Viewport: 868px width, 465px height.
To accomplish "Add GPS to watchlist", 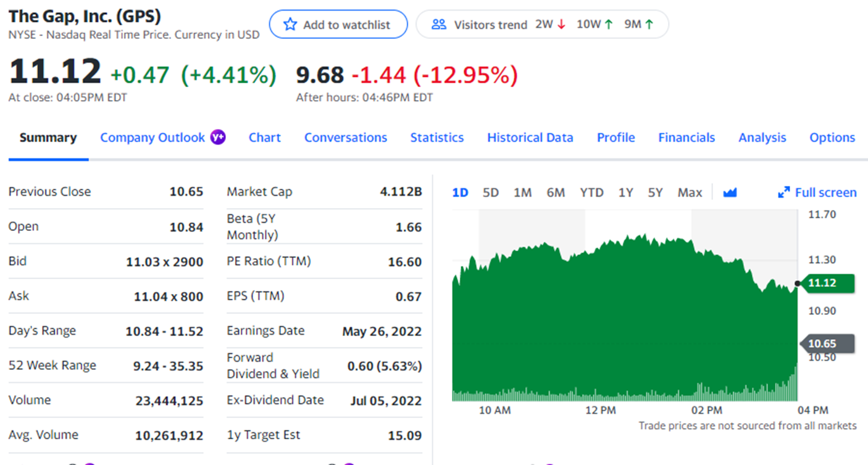I will point(338,25).
